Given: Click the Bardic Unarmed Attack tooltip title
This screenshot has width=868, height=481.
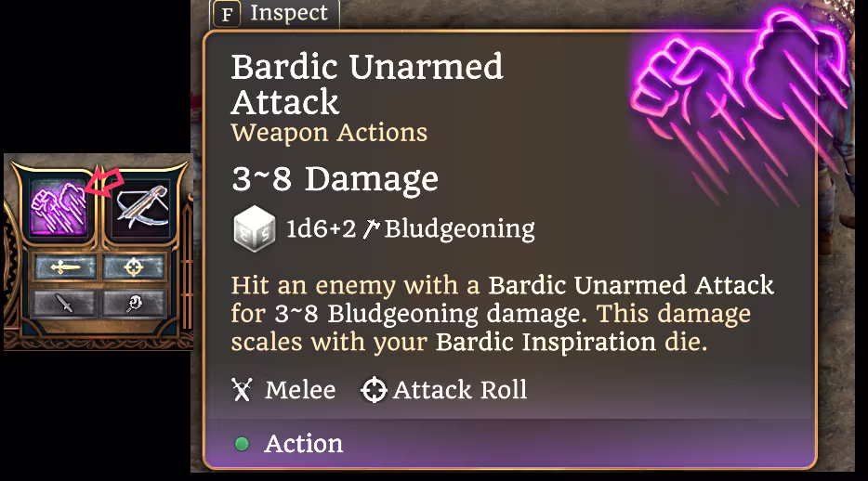Looking at the screenshot, I should (367, 84).
